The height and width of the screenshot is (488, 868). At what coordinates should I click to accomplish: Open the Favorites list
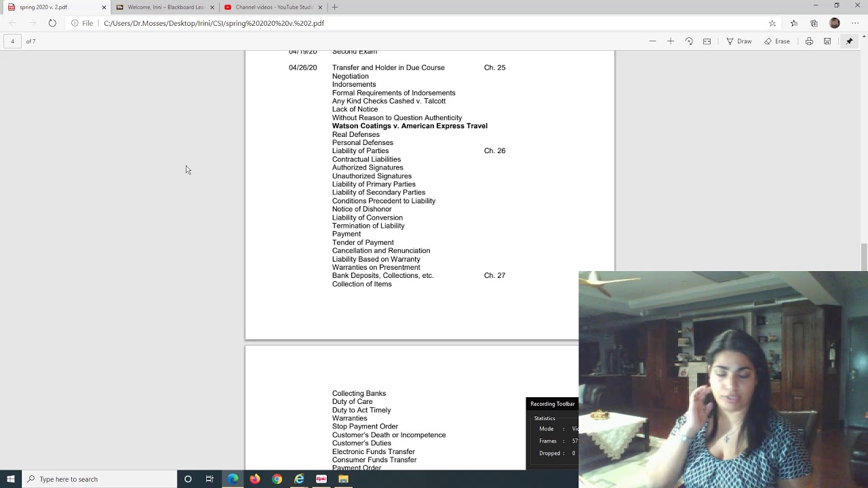pos(794,23)
